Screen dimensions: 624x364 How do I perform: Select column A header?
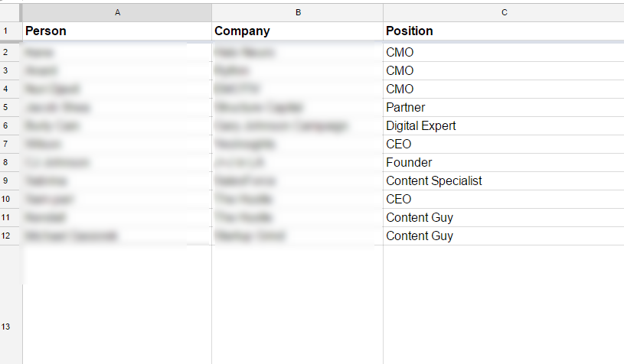coord(117,12)
